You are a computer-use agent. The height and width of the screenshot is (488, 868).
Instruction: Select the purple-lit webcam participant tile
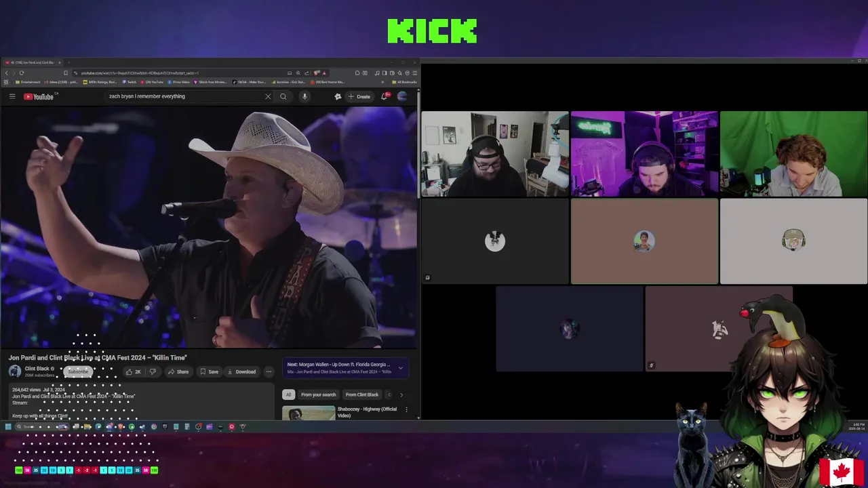[x=644, y=154]
